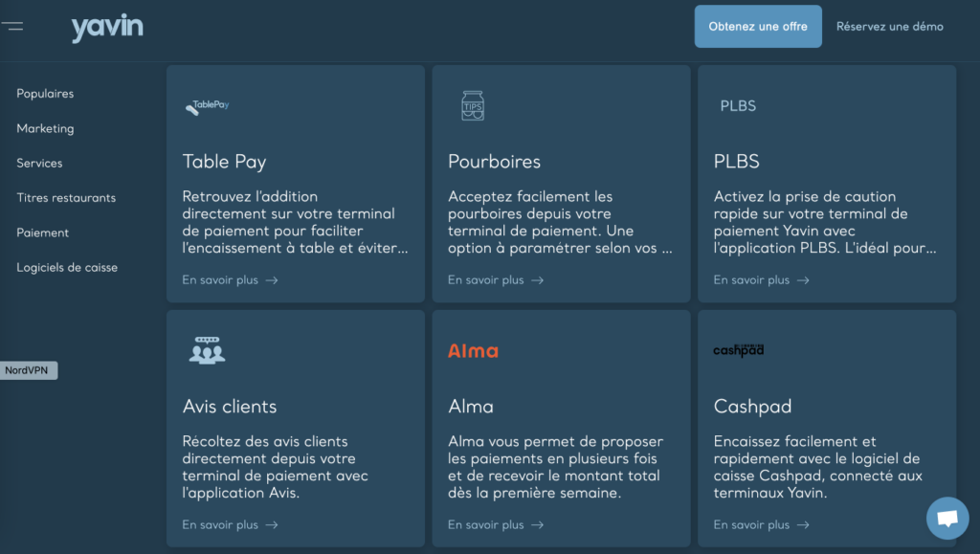Click text "Activez la prise de caution"
The width and height of the screenshot is (980, 554).
805,197
